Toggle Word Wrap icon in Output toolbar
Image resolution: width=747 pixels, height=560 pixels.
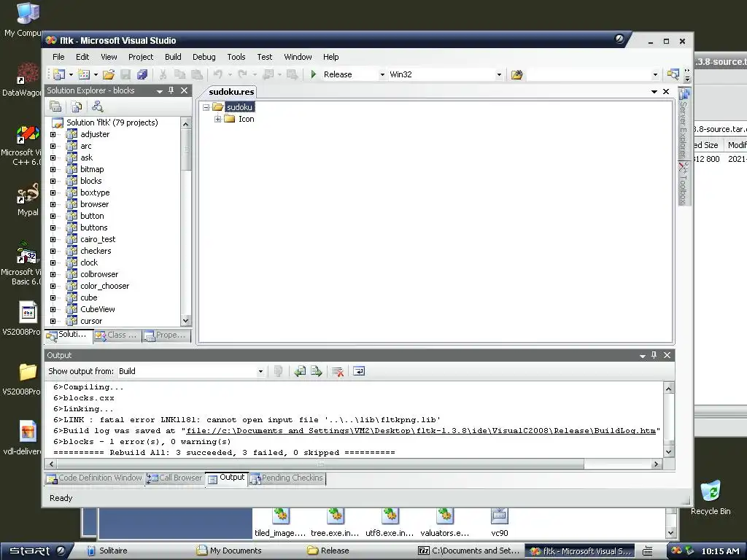click(359, 371)
